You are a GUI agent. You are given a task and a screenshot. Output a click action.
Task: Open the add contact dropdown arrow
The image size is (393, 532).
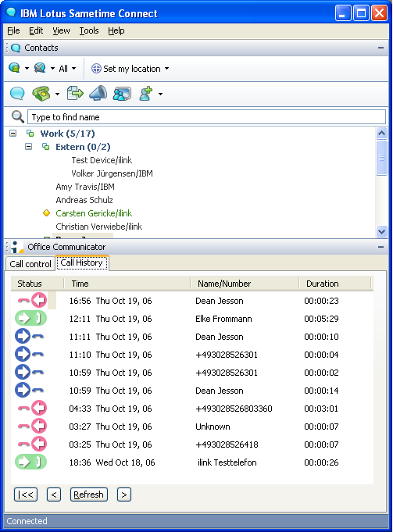pos(160,94)
